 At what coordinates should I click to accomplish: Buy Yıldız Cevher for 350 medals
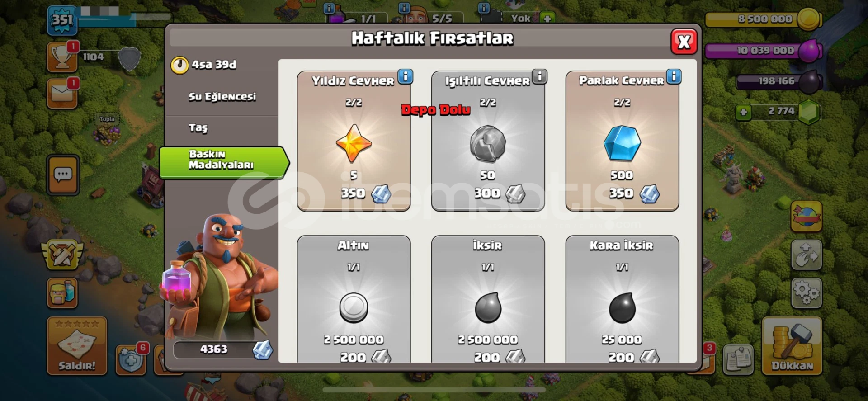tap(354, 141)
